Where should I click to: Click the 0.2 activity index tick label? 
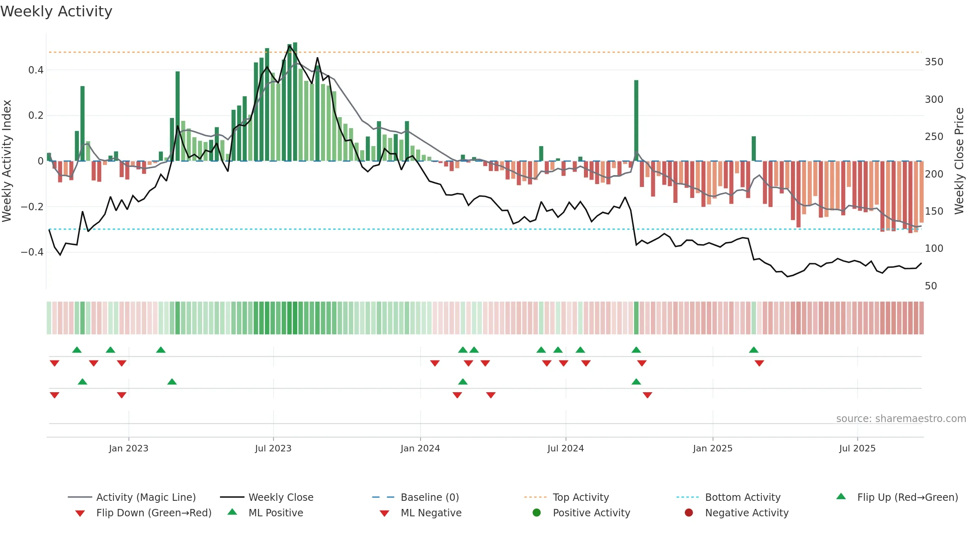coord(36,116)
